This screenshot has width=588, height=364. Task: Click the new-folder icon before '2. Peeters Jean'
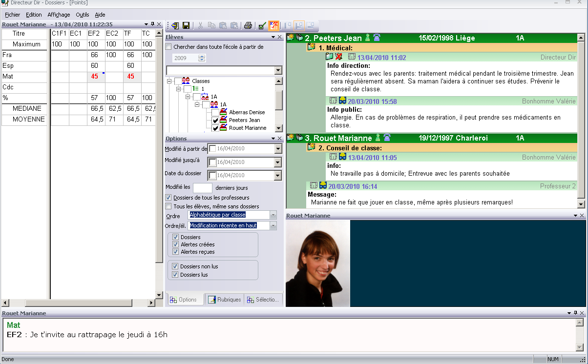click(291, 38)
